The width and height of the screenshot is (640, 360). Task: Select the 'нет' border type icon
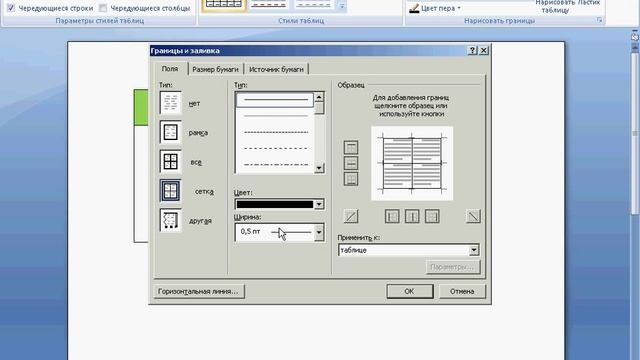[x=170, y=102]
